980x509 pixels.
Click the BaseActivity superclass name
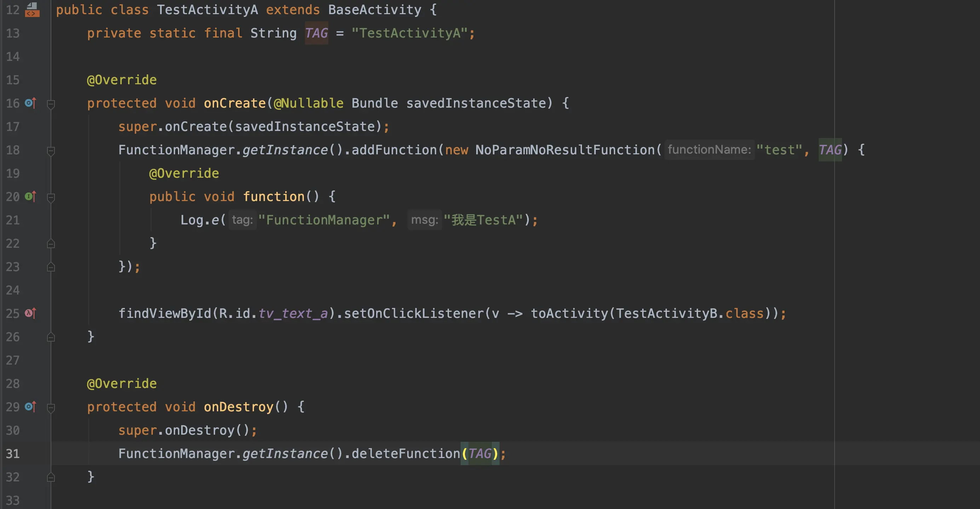pos(374,10)
